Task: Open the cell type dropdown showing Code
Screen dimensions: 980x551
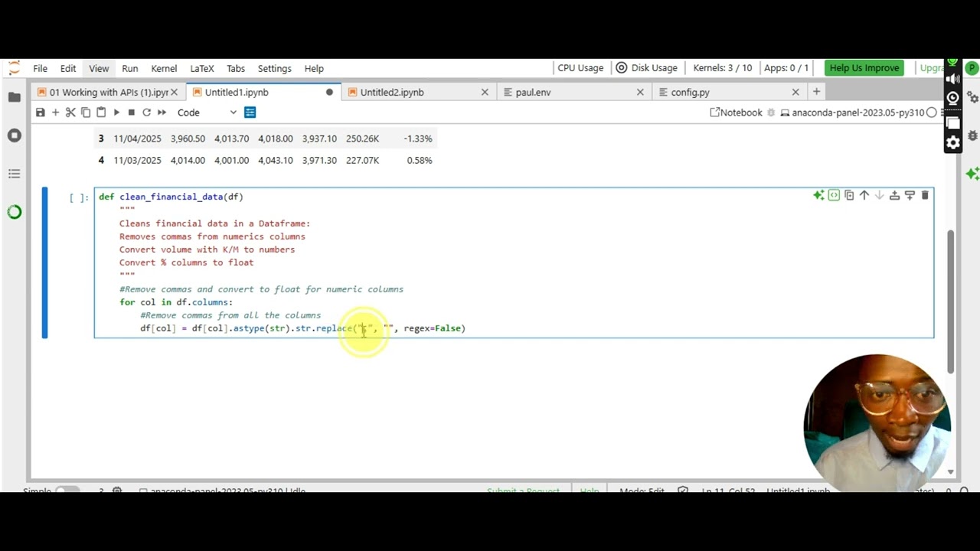Action: [x=207, y=112]
